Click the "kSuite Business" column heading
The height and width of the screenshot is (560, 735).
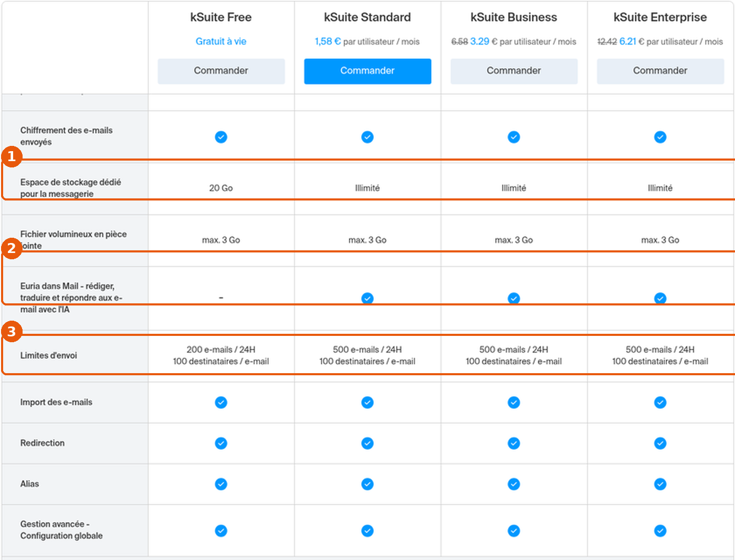514,17
